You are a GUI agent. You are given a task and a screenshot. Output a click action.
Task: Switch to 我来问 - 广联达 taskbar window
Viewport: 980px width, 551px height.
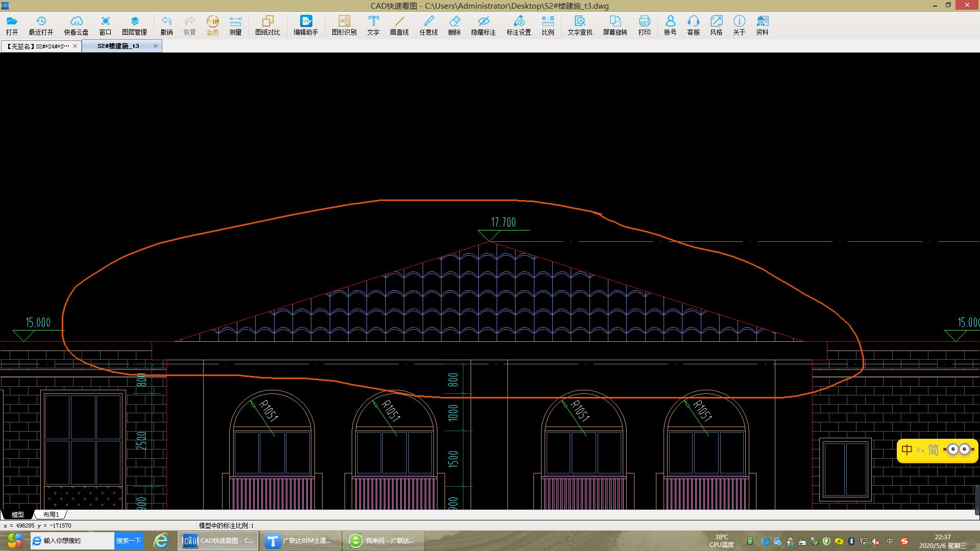click(383, 541)
